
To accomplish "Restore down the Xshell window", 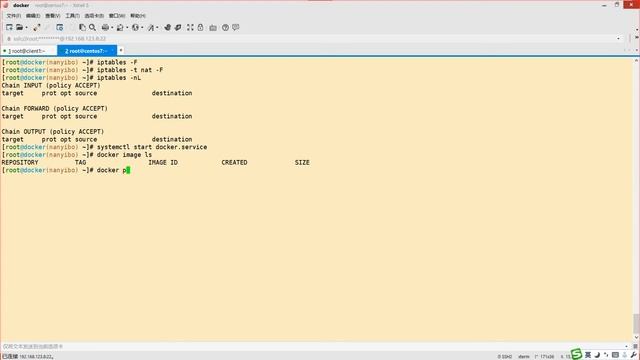I will pyautogui.click(x=617, y=5).
